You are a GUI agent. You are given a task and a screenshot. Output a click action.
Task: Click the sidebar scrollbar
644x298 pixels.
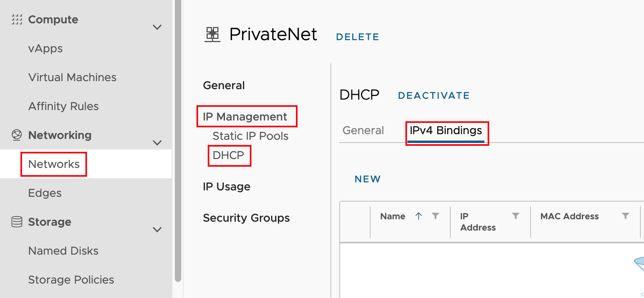point(178,141)
